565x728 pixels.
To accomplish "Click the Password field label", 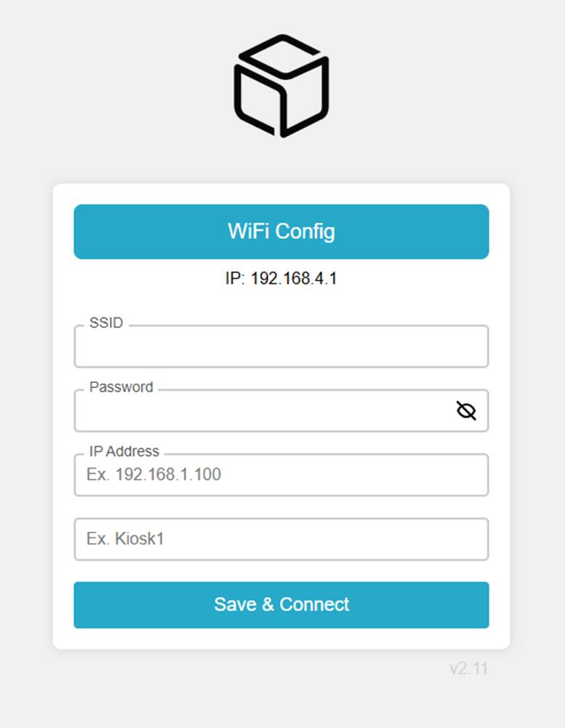I will point(121,387).
